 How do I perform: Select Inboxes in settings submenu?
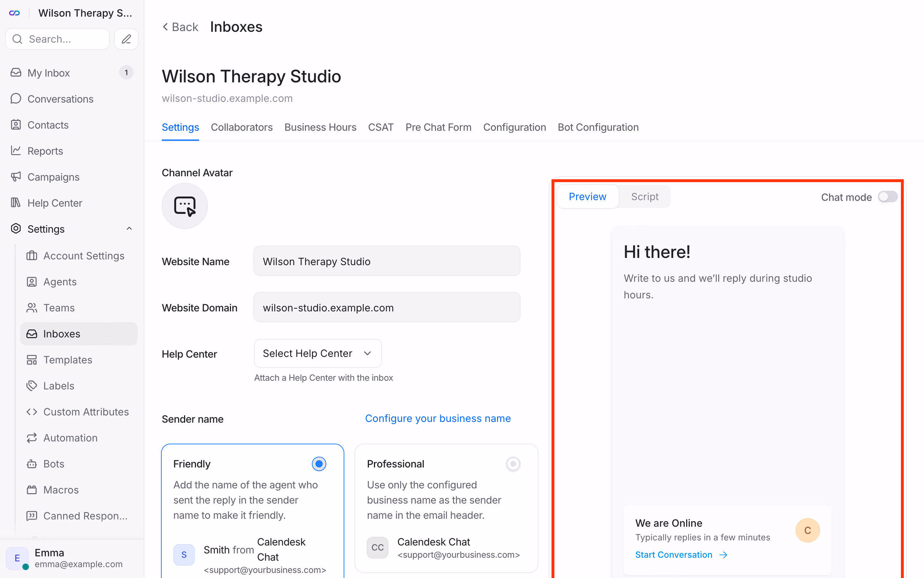[79, 333]
